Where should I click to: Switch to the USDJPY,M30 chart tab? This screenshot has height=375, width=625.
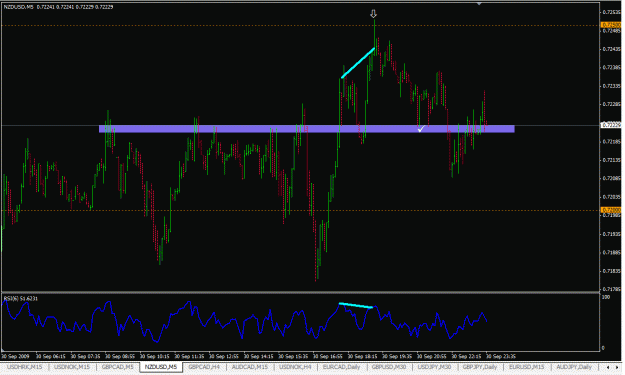point(434,367)
